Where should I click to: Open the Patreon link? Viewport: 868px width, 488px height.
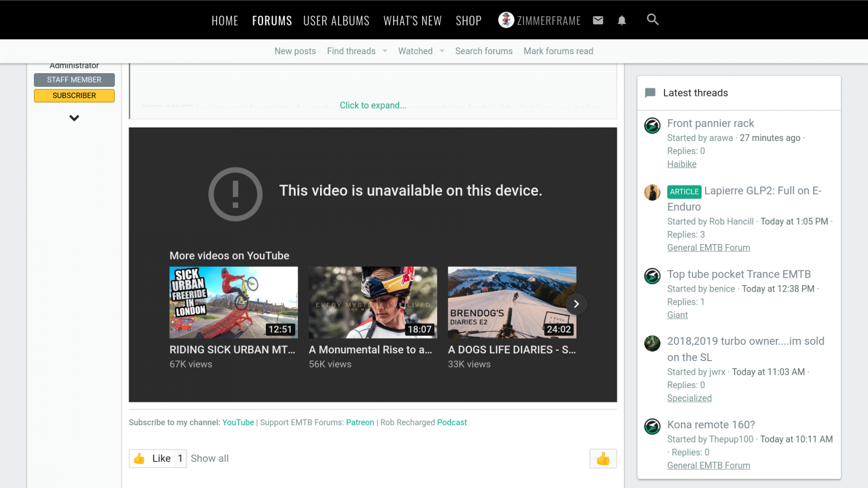360,422
